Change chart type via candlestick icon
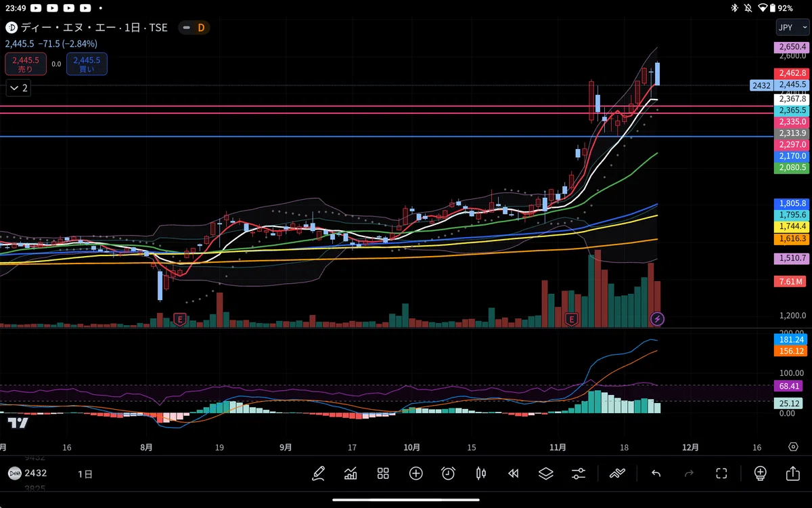Image resolution: width=812 pixels, height=508 pixels. coord(481,473)
